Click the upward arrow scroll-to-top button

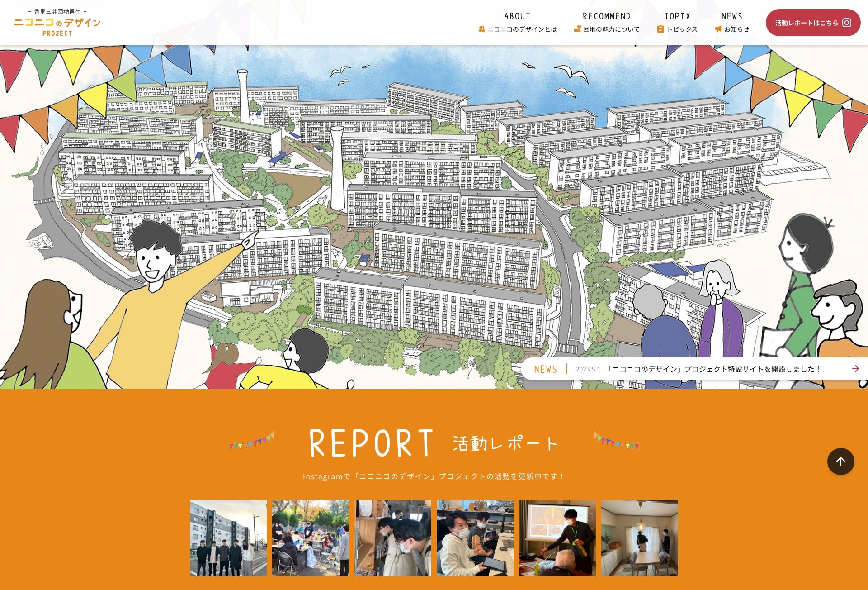point(841,462)
